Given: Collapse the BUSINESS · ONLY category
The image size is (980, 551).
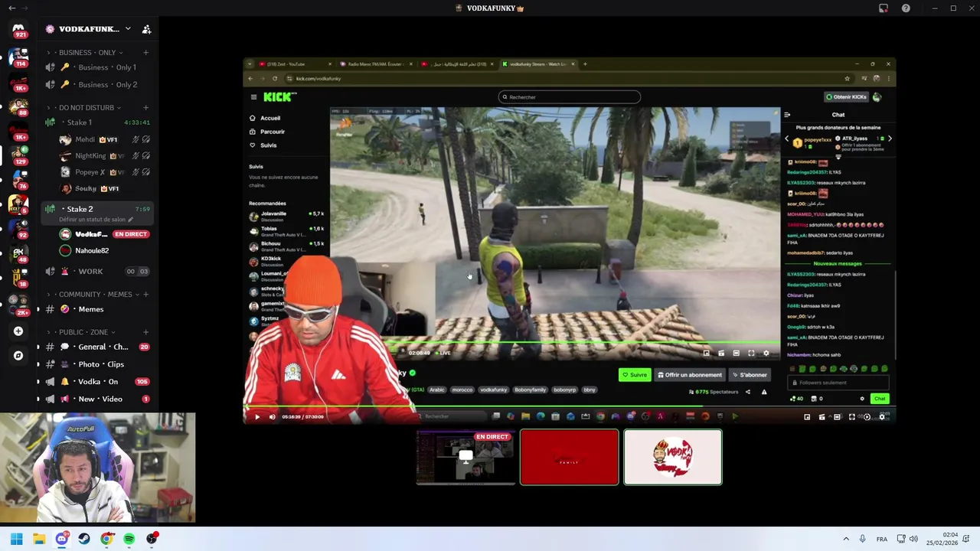Looking at the screenshot, I should click(87, 53).
